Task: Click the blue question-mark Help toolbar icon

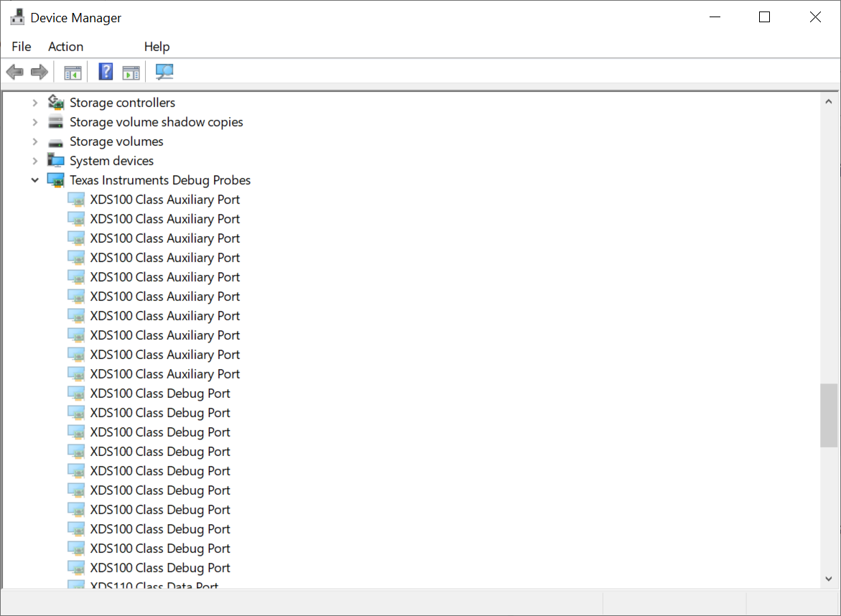Action: click(x=106, y=71)
